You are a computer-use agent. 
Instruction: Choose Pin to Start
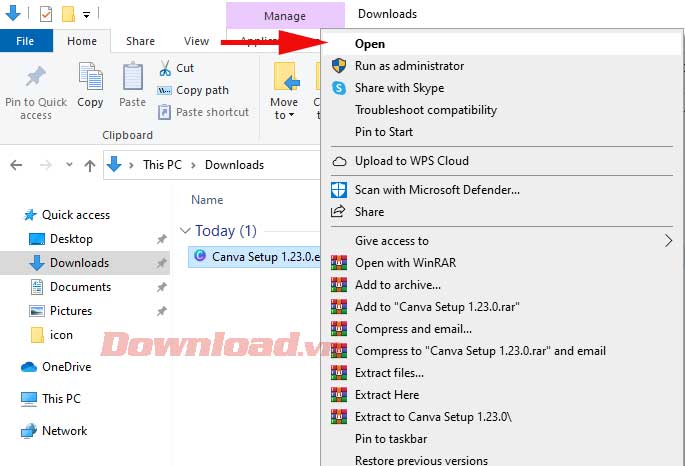[502, 132]
